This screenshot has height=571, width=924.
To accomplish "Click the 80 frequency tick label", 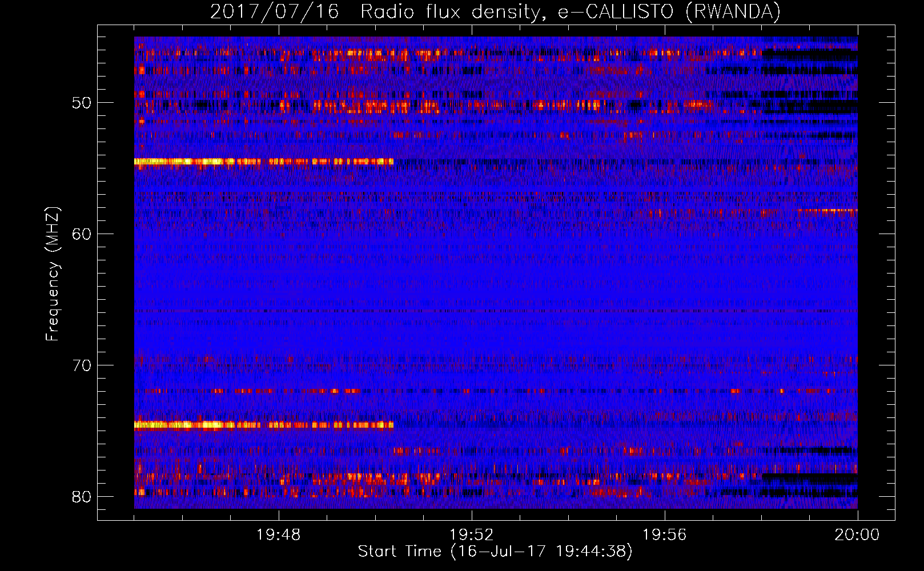I will click(x=82, y=497).
